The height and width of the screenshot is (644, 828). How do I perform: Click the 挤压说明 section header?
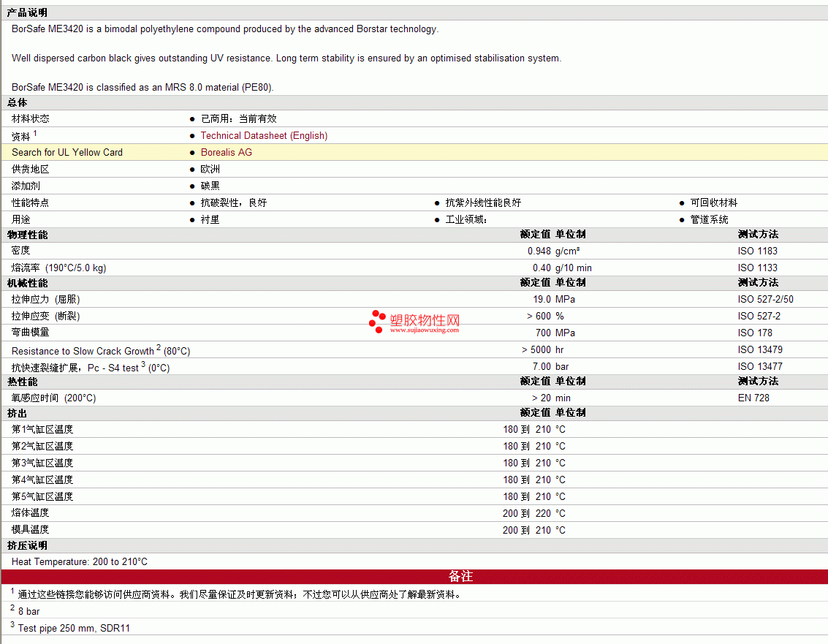tap(27, 546)
